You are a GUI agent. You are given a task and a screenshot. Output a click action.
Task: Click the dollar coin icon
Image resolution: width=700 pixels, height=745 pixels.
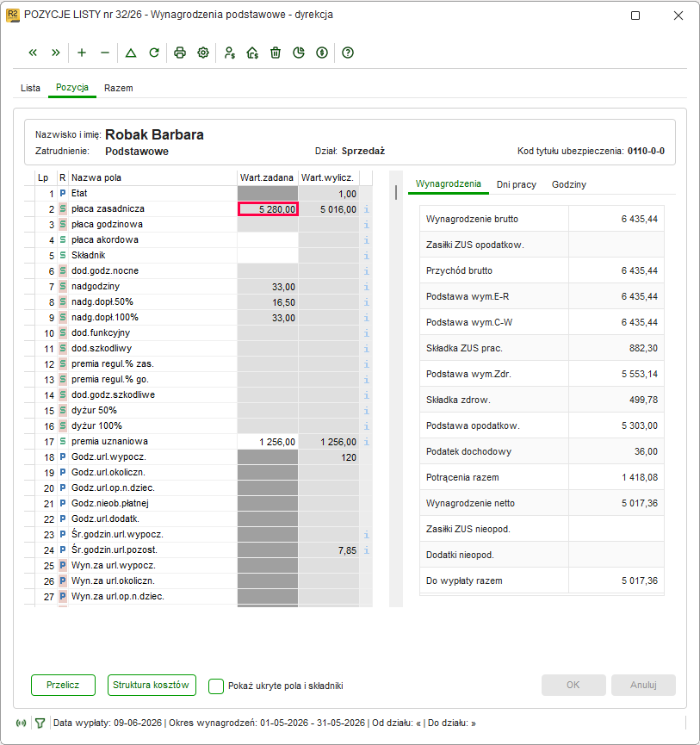pos(322,53)
